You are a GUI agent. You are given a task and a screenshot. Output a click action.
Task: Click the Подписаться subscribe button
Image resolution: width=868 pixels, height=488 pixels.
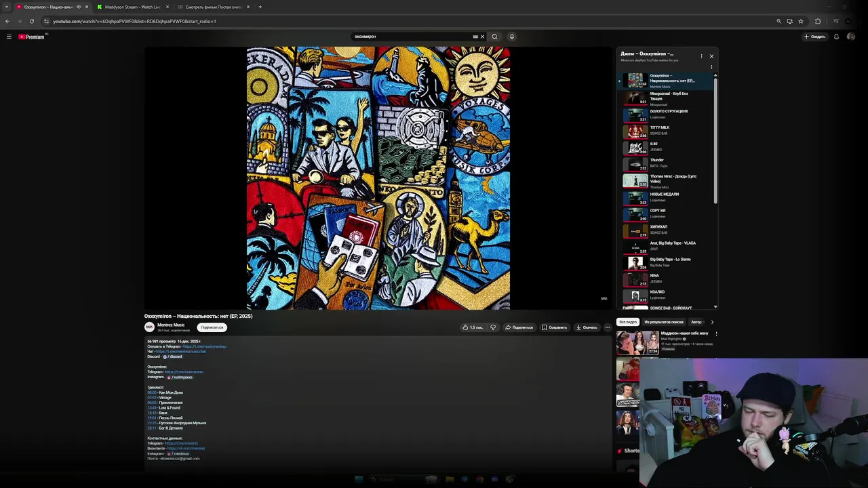tap(212, 327)
